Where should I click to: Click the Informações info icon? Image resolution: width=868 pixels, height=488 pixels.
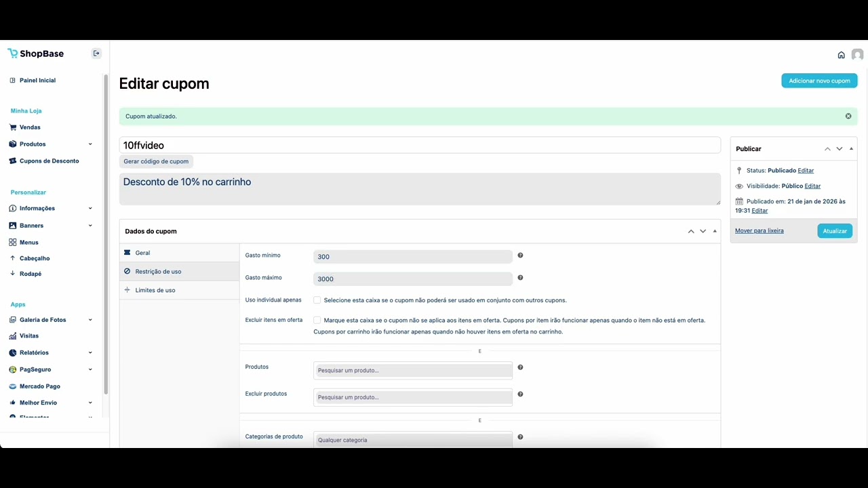tap(13, 208)
